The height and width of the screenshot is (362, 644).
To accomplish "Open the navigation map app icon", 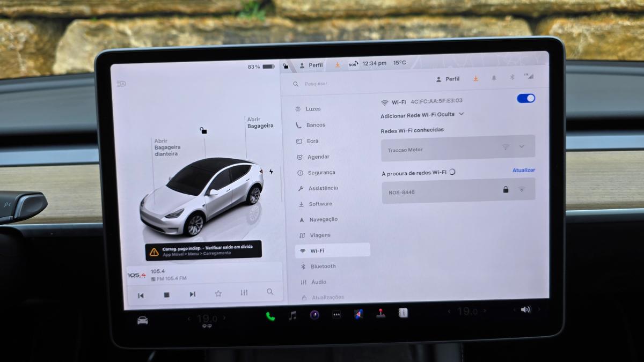I will tap(358, 314).
